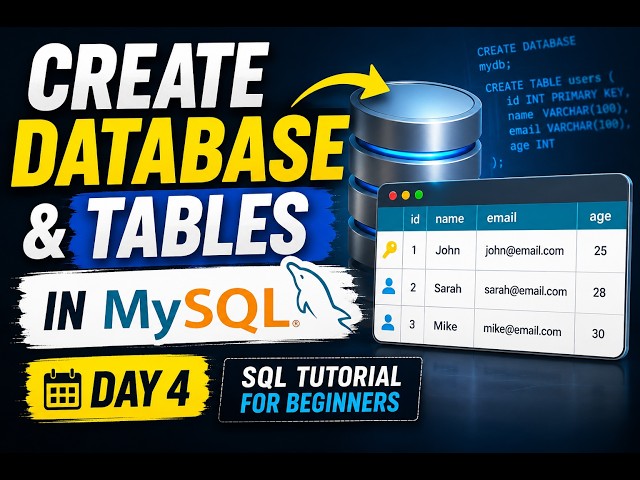
Task: Click the green window dot on the table window
Action: point(419,195)
